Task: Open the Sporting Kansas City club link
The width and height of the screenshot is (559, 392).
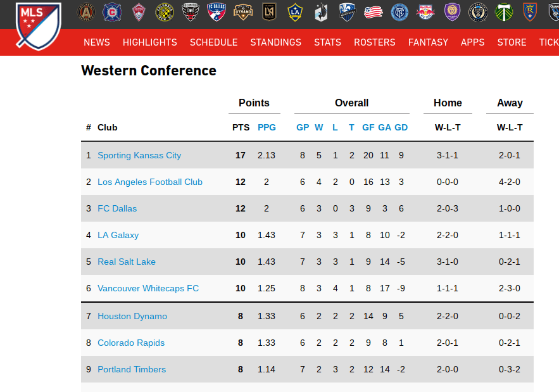Action: (x=139, y=155)
